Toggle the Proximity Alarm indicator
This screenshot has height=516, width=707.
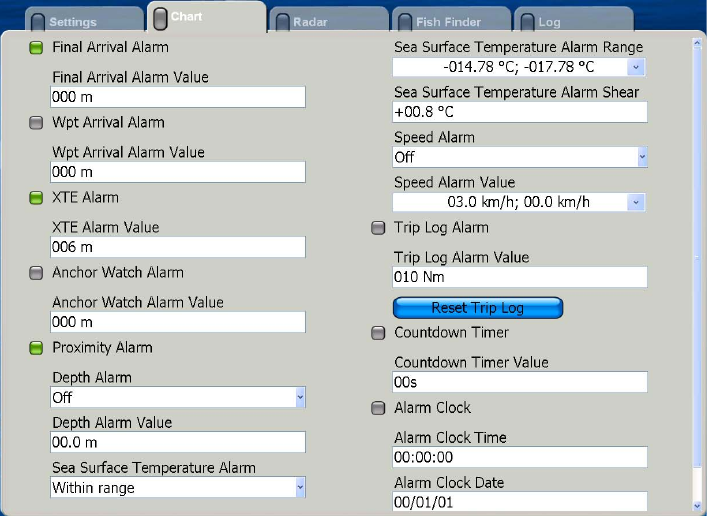(x=37, y=348)
